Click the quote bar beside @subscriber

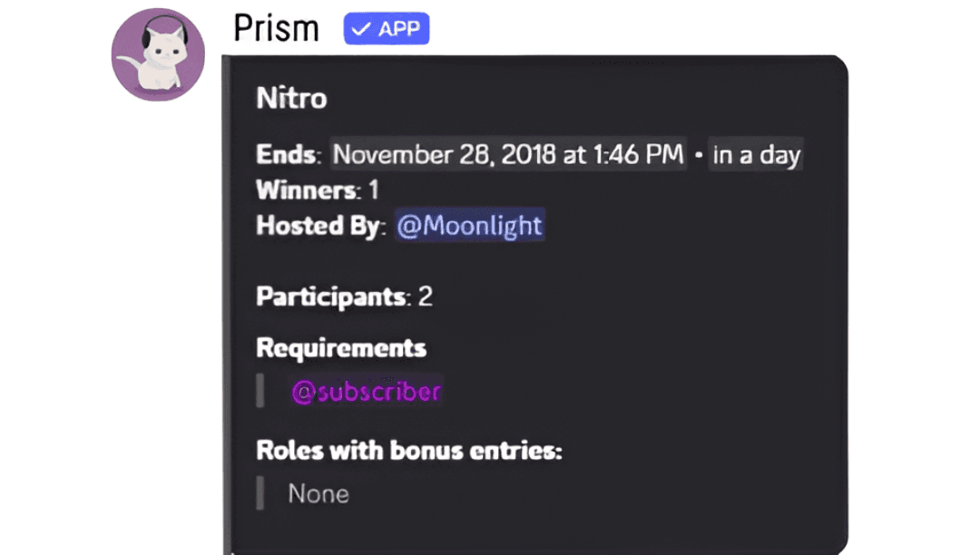coord(260,391)
